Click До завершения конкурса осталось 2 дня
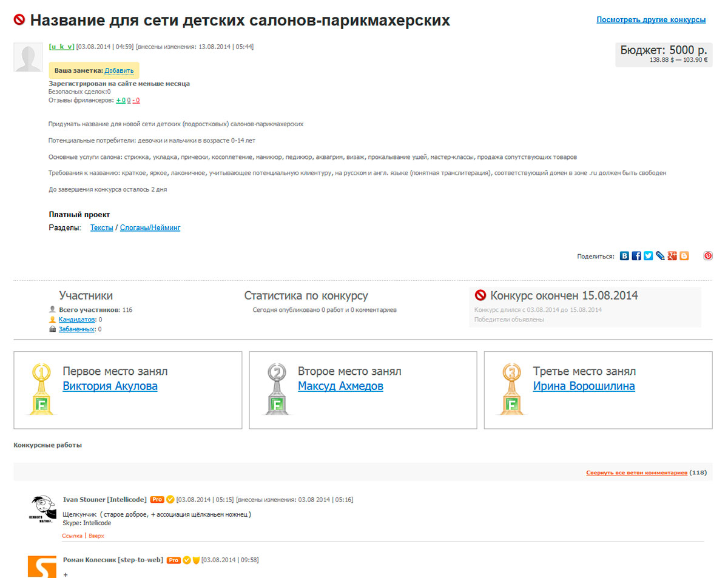 [108, 189]
